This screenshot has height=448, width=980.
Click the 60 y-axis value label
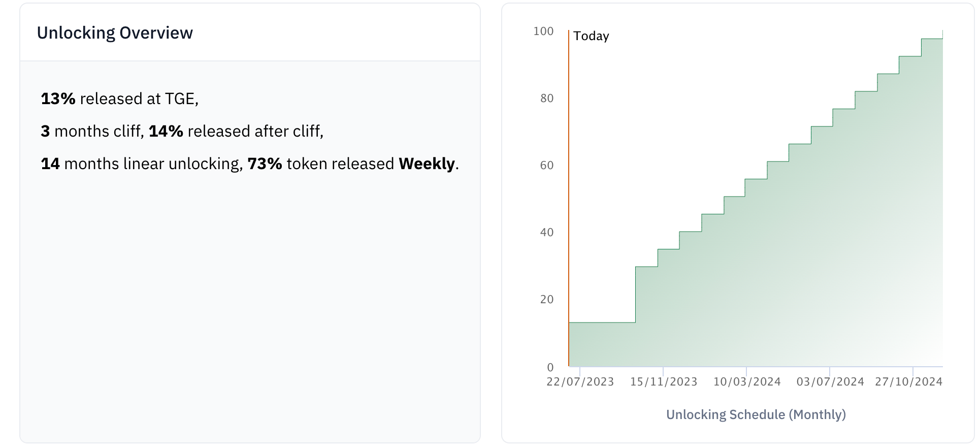click(x=547, y=166)
